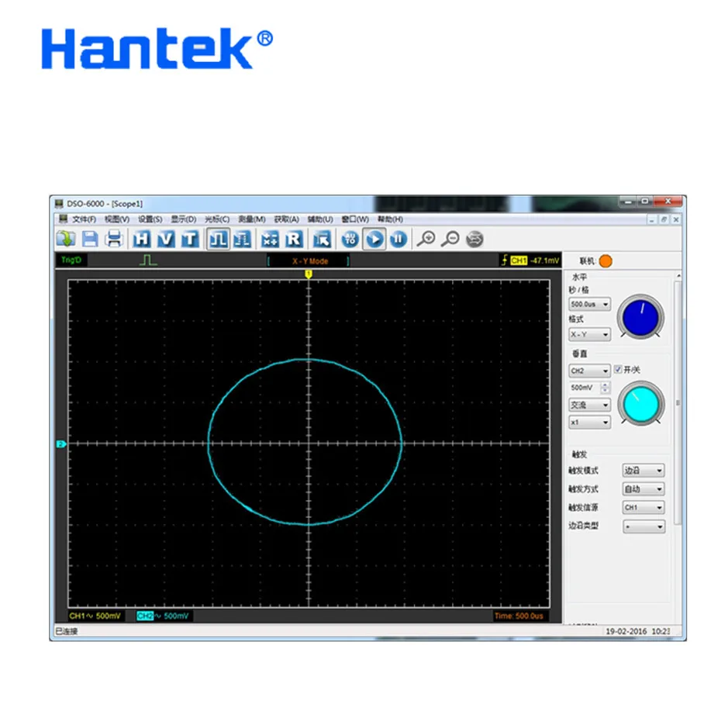Screen dimensions: 728x728
Task: Open the X-Y format dropdown
Action: point(590,334)
